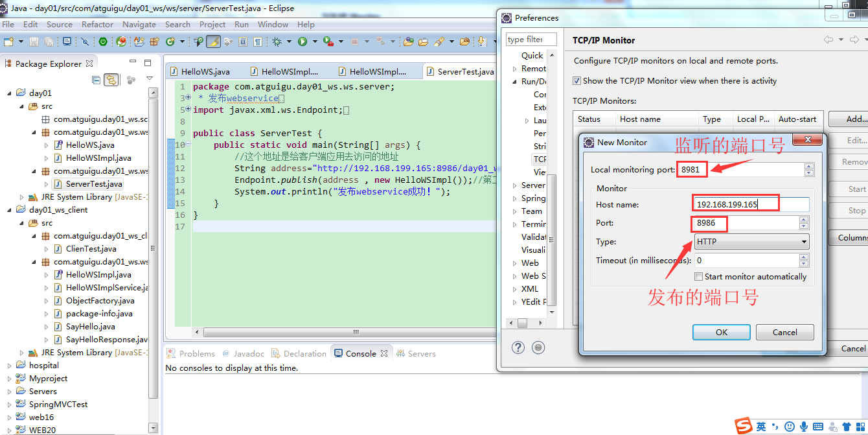The image size is (868, 435).
Task: Click the Preferences help question mark icon
Action: 518,347
